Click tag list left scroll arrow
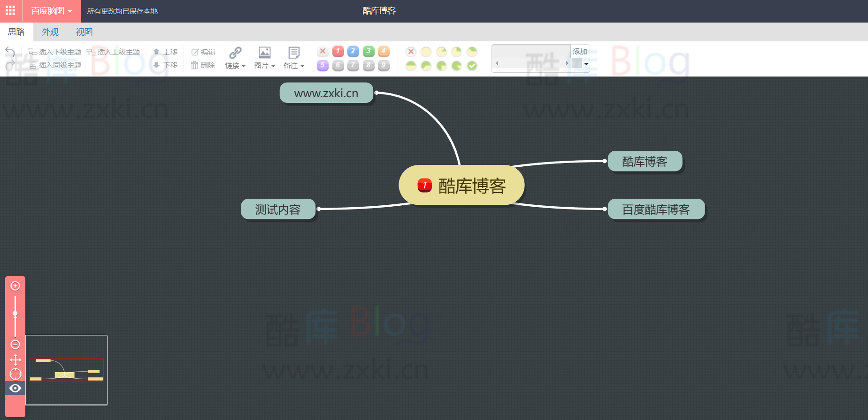The width and height of the screenshot is (868, 420). (497, 63)
